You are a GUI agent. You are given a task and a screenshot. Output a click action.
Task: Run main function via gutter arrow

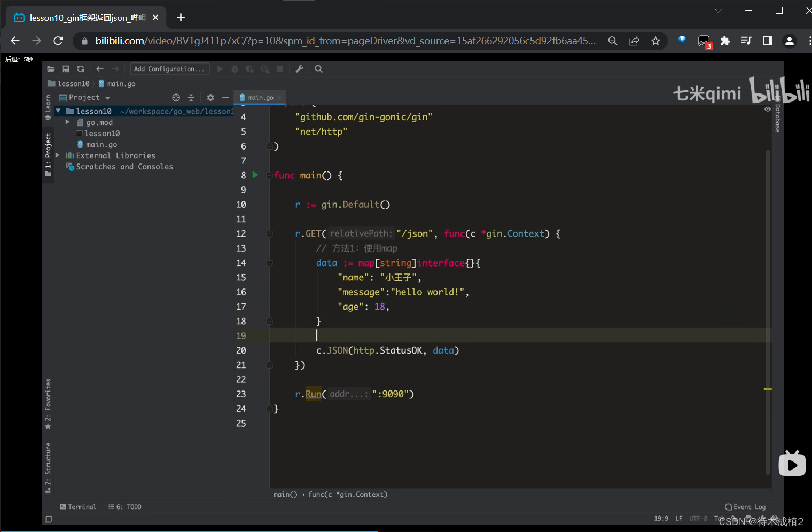point(255,175)
